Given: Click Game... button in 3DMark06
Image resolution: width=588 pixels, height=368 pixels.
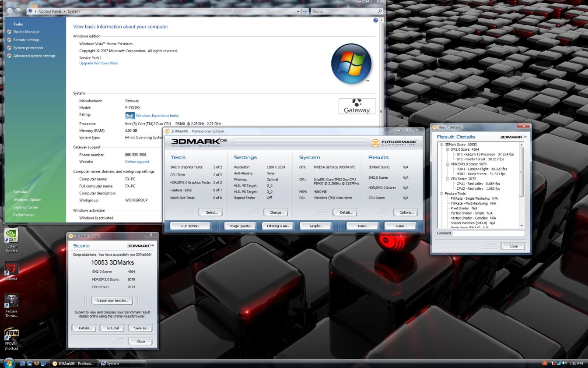Looking at the screenshot, I should [401, 226].
